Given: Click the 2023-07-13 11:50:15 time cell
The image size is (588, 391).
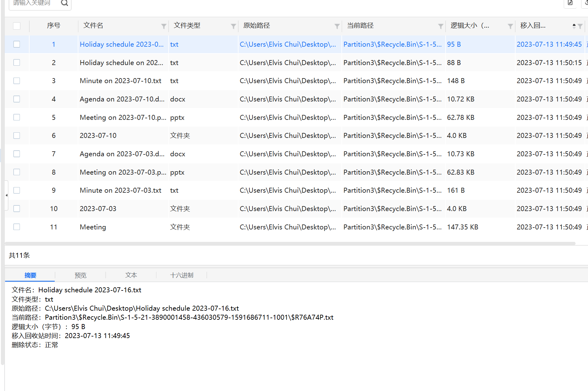Looking at the screenshot, I should pyautogui.click(x=549, y=63).
